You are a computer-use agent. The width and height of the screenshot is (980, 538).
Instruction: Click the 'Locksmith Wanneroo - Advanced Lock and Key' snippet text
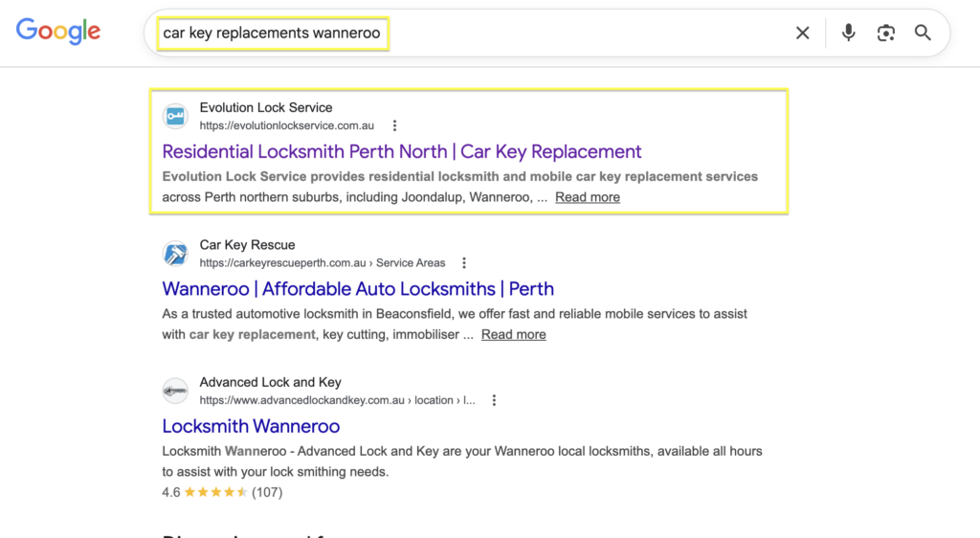[x=462, y=461]
